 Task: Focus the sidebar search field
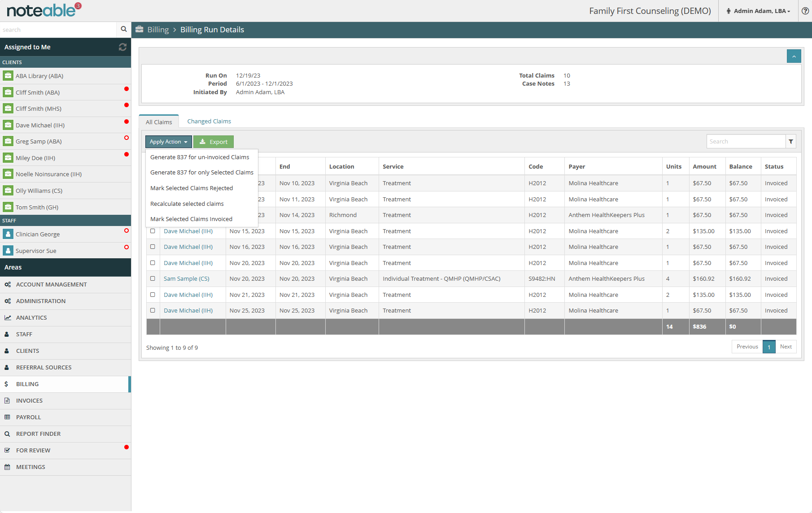(58, 30)
